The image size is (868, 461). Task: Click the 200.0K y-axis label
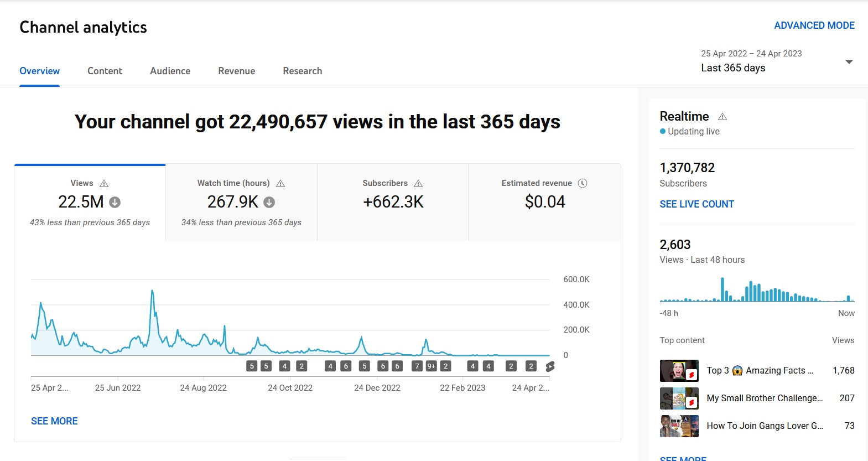pyautogui.click(x=576, y=330)
